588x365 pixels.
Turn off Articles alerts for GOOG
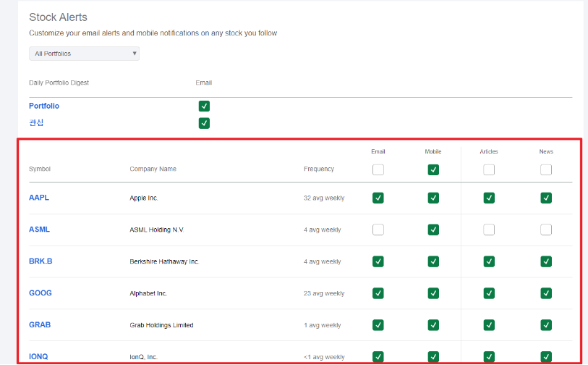click(x=489, y=293)
